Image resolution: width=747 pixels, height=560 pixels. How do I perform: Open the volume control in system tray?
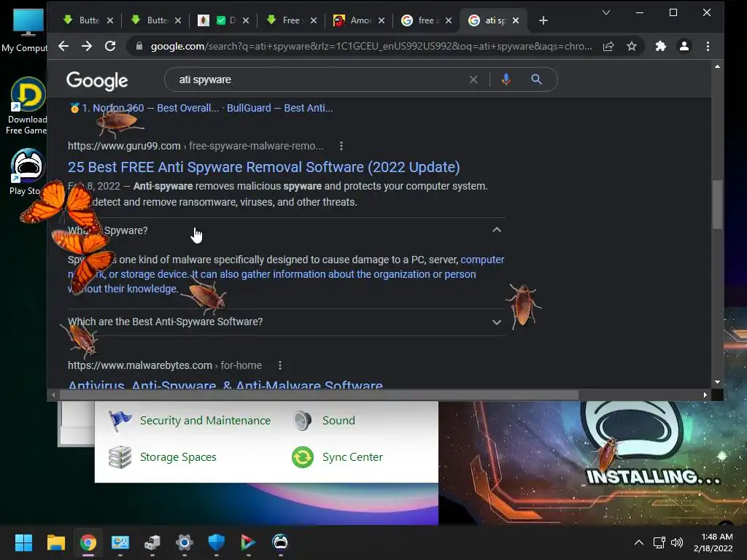point(676,542)
